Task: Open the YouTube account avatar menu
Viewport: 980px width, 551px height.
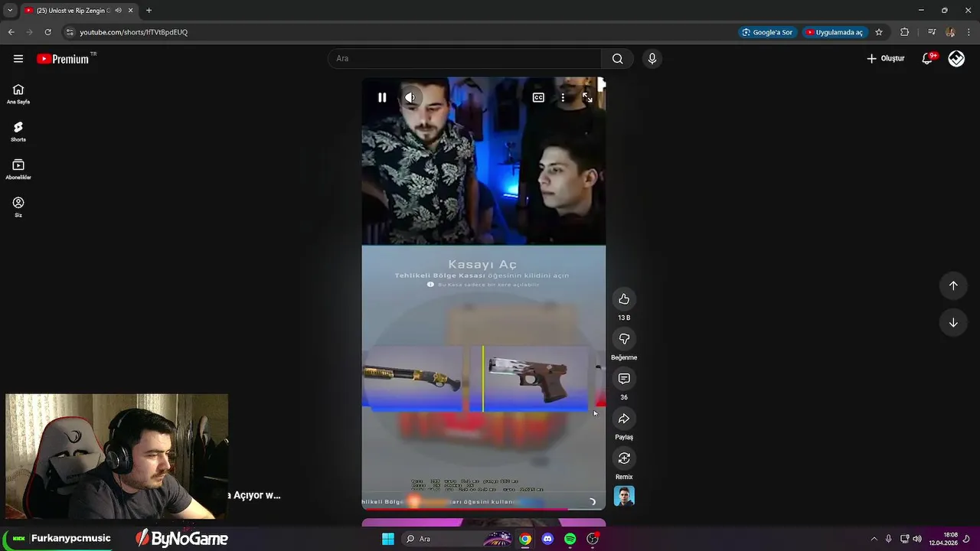Action: (956, 58)
